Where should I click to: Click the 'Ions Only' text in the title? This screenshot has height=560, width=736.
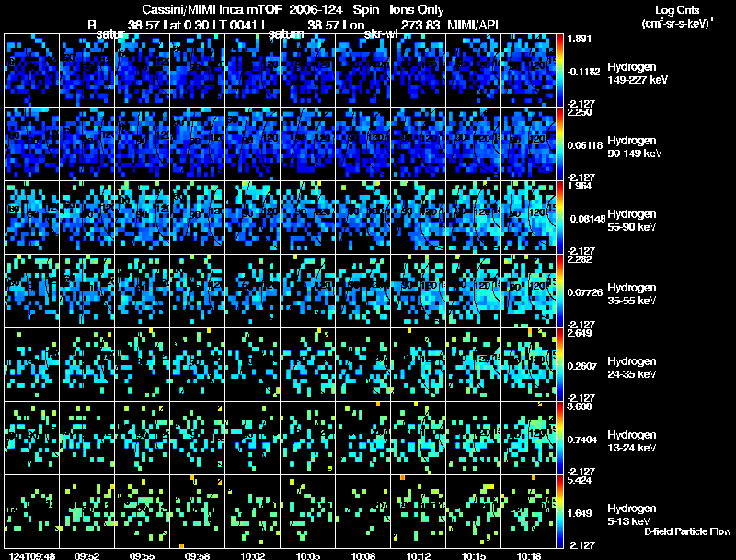[x=417, y=10]
